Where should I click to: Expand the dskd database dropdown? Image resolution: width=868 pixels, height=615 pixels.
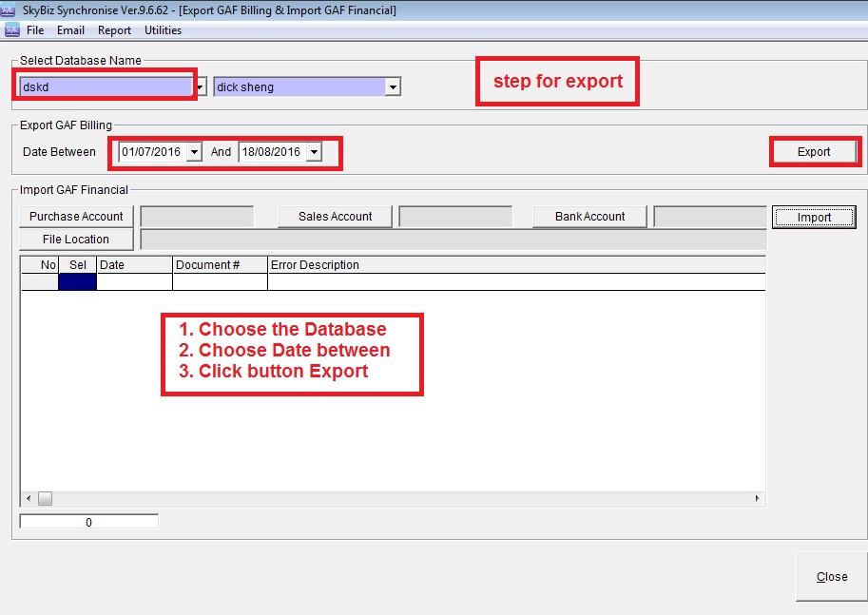[201, 87]
